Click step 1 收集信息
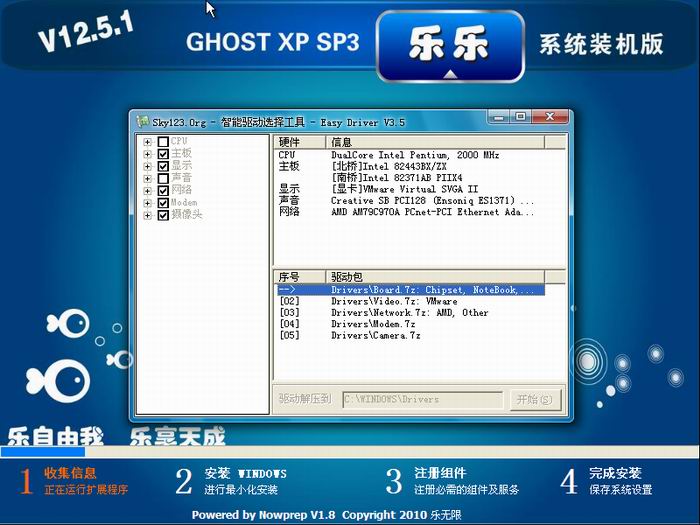Viewport: 700px width, 525px height. (74, 481)
